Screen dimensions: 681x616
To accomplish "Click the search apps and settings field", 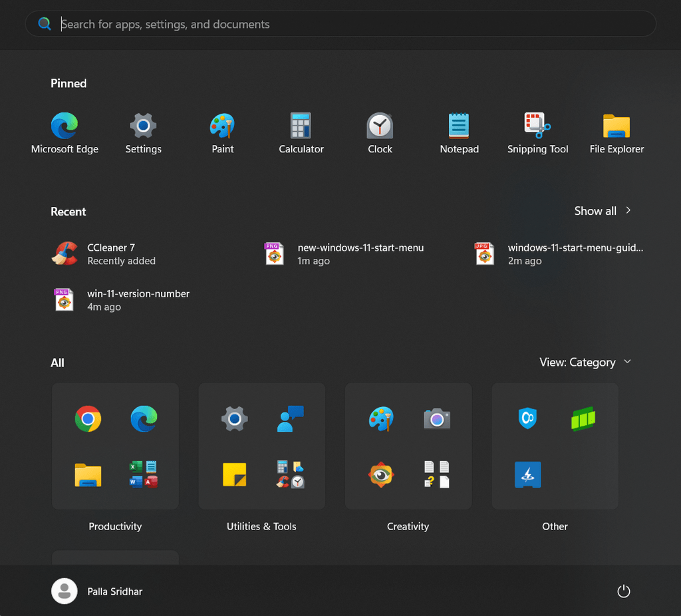I will [x=340, y=24].
